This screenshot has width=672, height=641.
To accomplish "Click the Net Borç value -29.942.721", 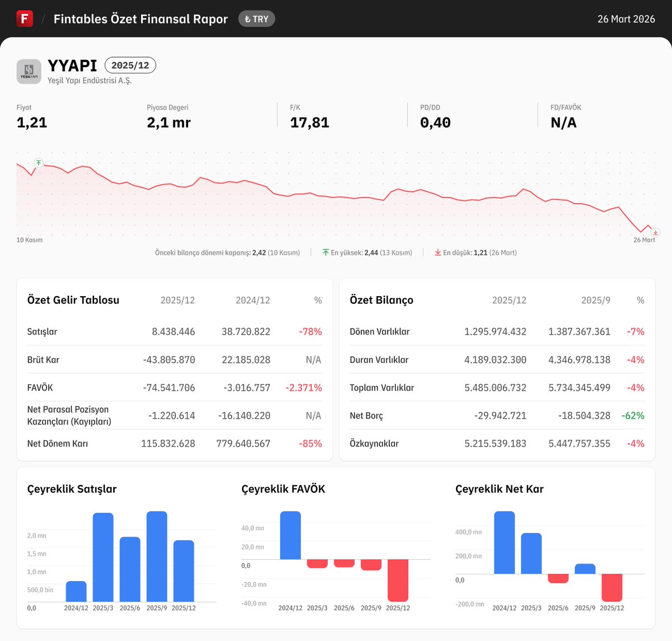I will (x=500, y=415).
